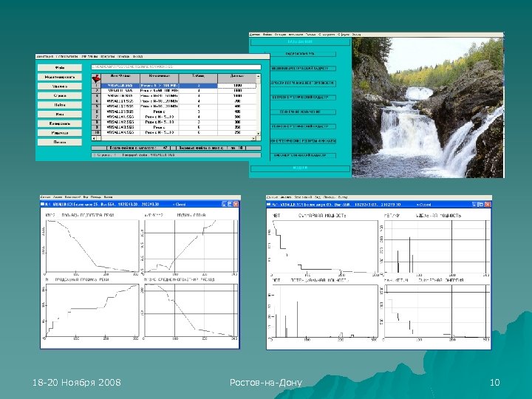Screen dimensions: 532x399
Task: Click the slide date "18-20 Ноября 2008"
Action: 77,383
